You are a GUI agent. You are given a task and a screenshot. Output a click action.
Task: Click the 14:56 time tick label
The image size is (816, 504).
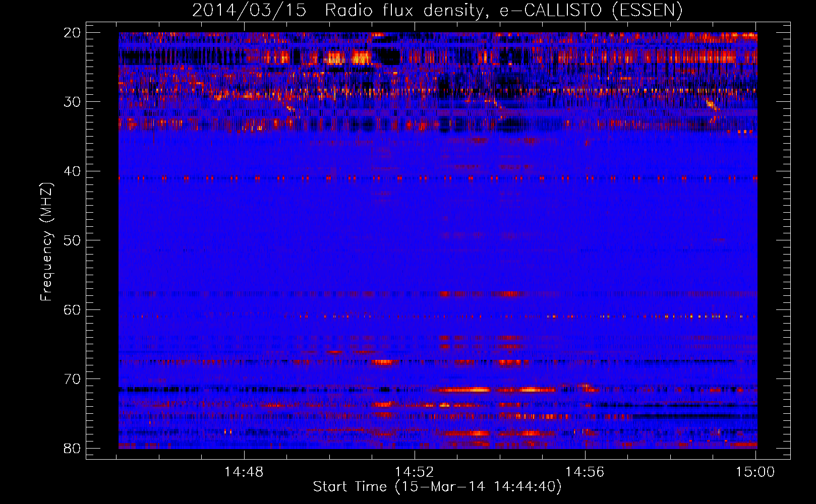[x=585, y=472]
